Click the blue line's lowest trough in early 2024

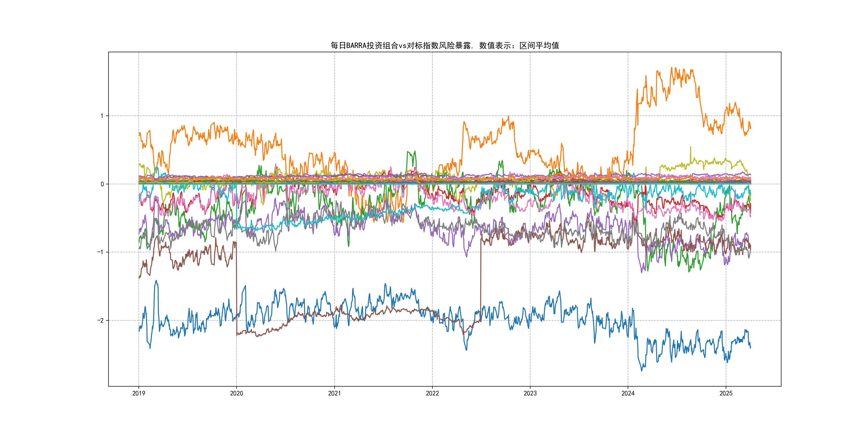click(x=642, y=371)
